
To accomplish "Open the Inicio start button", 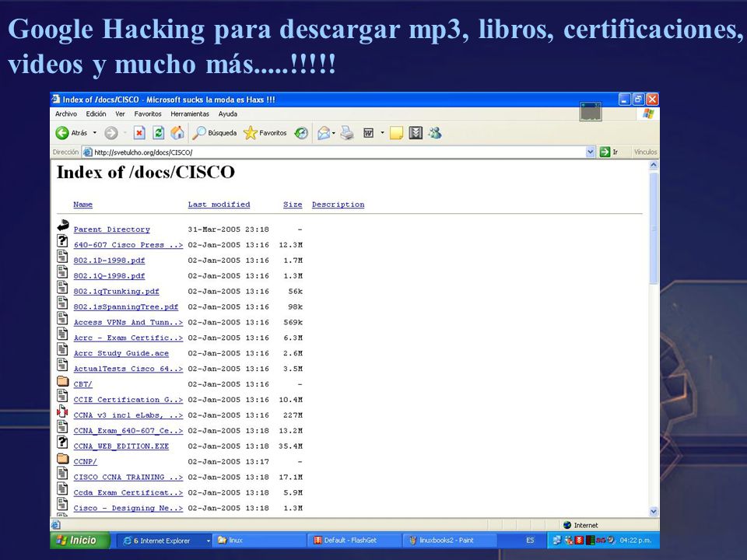I will [79, 540].
